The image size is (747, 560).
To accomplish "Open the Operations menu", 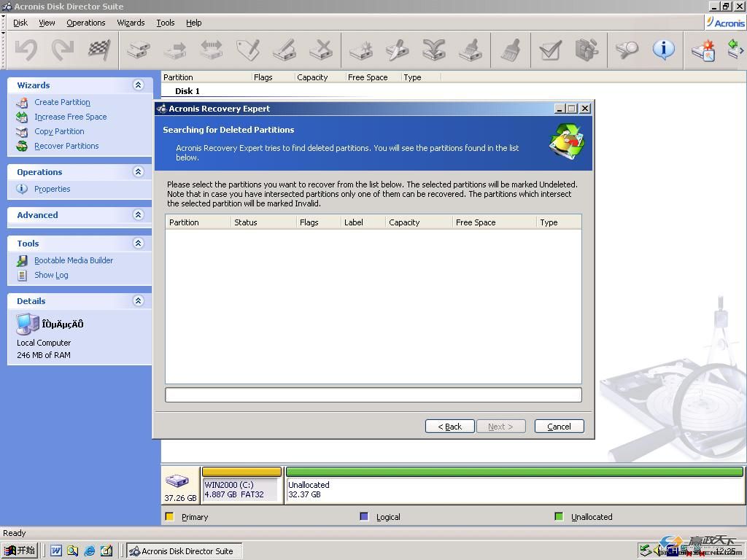I will point(86,23).
